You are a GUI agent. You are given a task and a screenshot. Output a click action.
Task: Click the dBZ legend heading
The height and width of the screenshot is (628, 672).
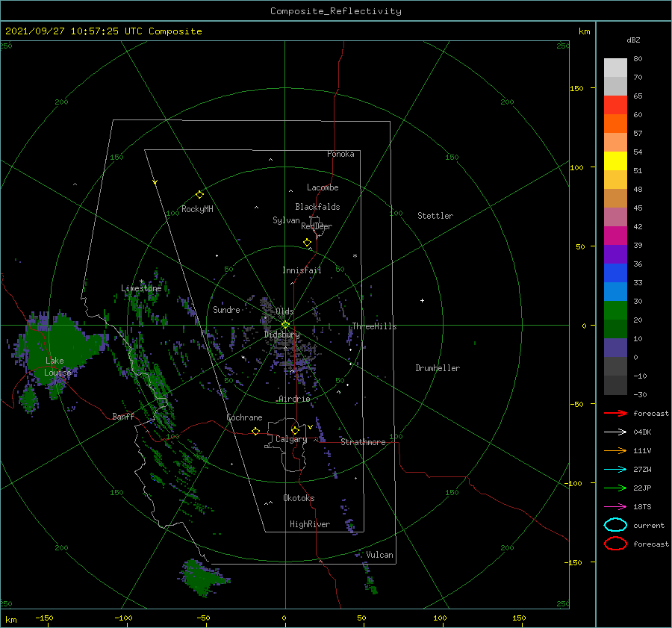pyautogui.click(x=633, y=40)
